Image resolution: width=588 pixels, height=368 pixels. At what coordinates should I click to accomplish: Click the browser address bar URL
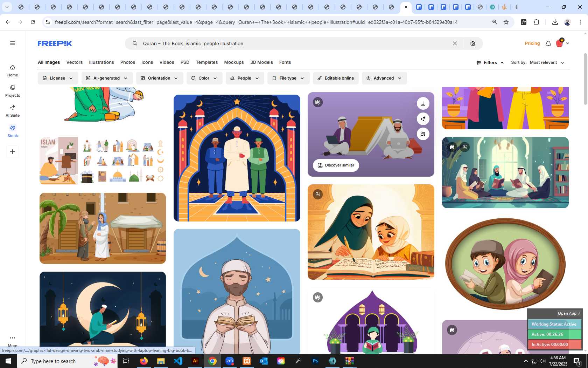(x=256, y=22)
